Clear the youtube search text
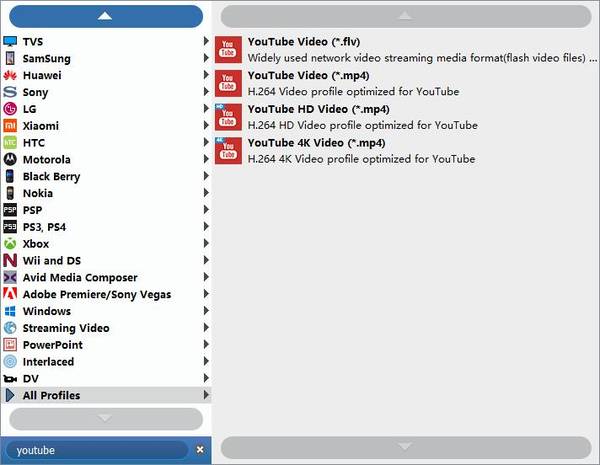600x465 pixels. 200,450
